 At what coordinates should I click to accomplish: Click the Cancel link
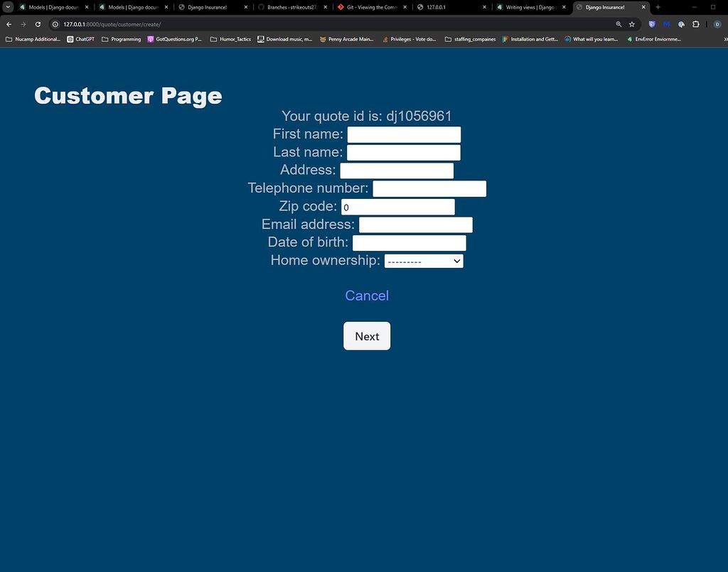point(367,296)
